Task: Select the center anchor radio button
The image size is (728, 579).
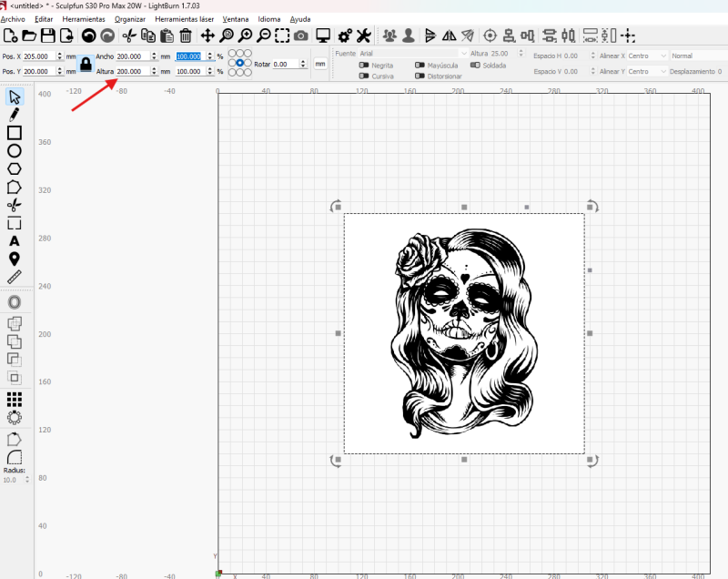Action: pos(240,64)
